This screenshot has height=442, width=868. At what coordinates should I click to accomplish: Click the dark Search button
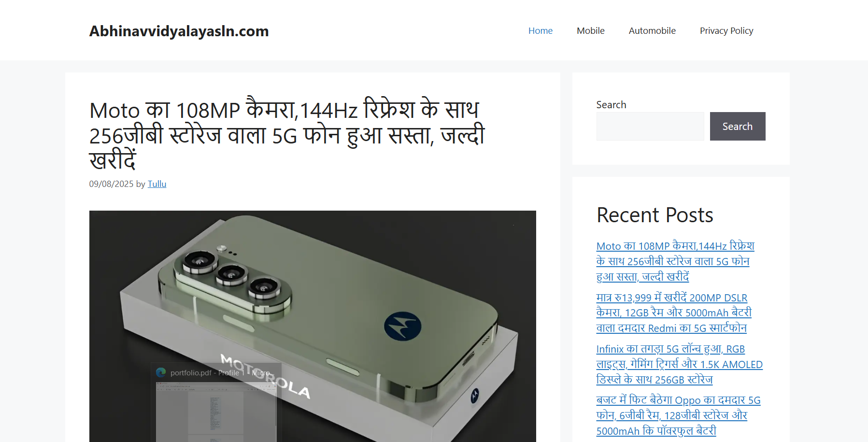tap(738, 126)
